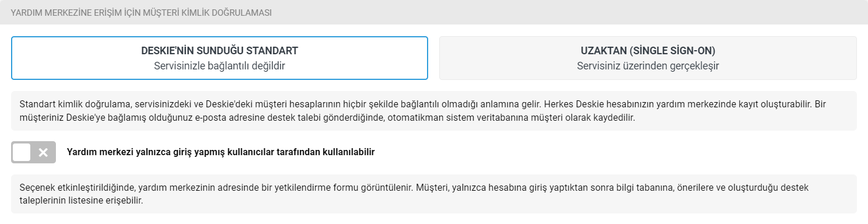Click the X icon inside the toggle switch
The width and height of the screenshot is (868, 224).
(43, 152)
